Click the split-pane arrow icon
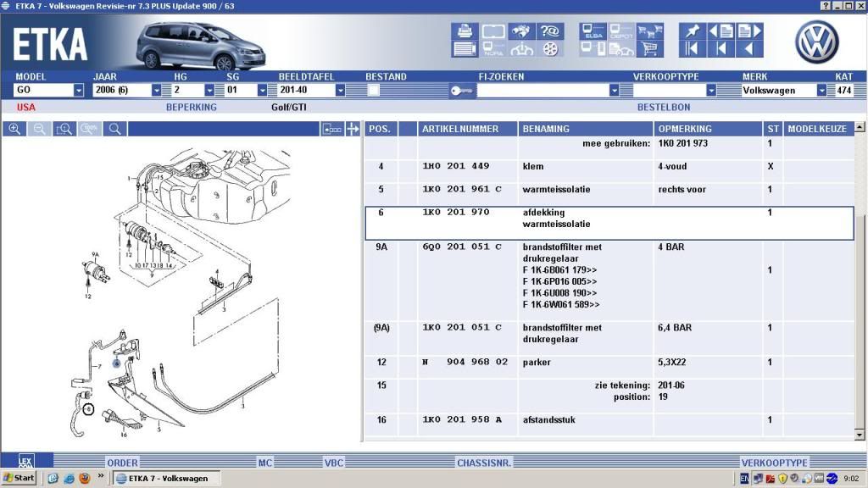Viewport: 868px width, 488px height. coord(353,129)
